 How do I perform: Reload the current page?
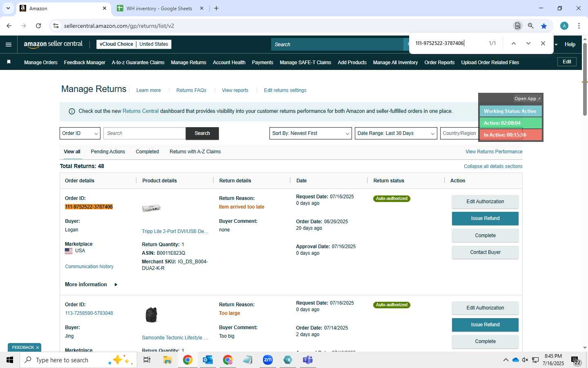pos(38,26)
